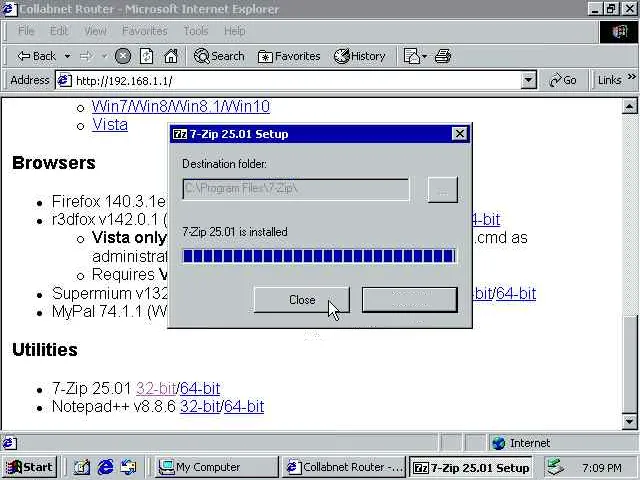Click the page scrollbar down arrow
This screenshot has width=640, height=480.
pyautogui.click(x=629, y=421)
